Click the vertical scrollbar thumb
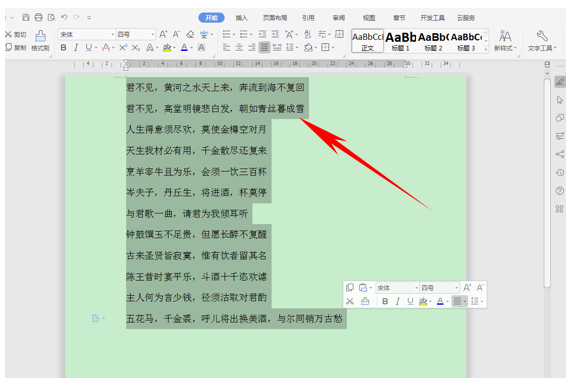 (x=547, y=183)
